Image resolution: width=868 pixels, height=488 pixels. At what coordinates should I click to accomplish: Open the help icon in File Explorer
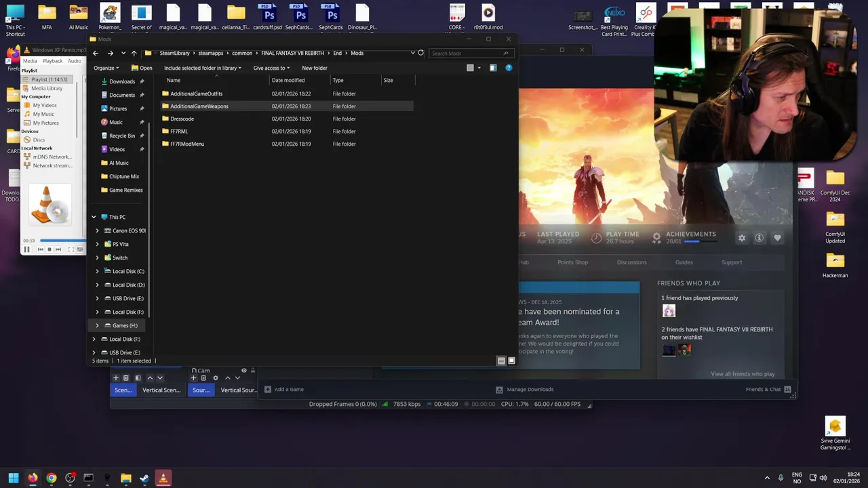[x=509, y=68]
